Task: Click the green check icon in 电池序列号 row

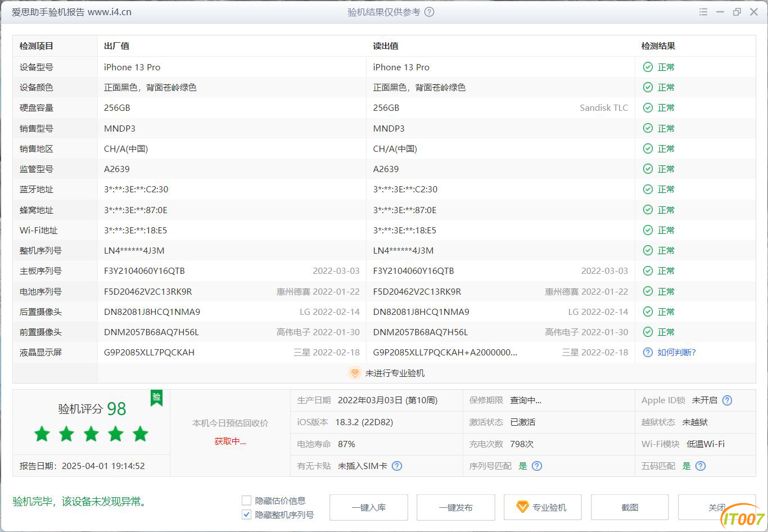Action: [648, 291]
